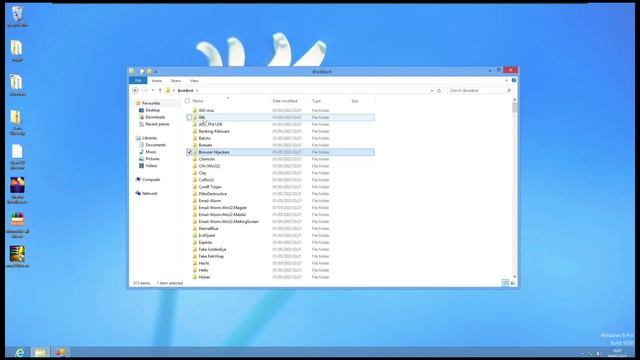Open the Documents library icon
The height and width of the screenshot is (360, 640).
141,145
